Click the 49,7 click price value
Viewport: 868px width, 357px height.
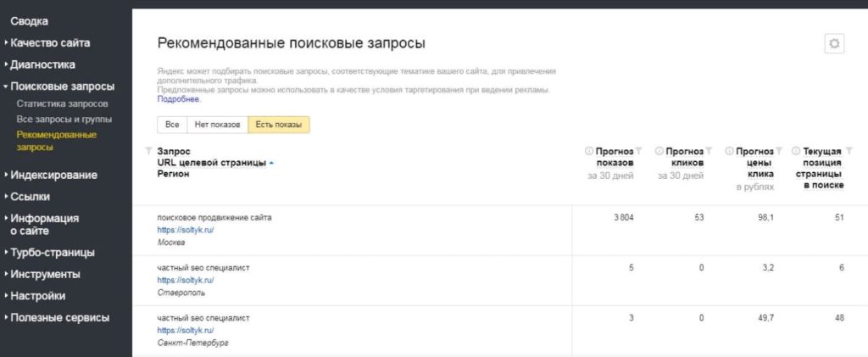click(766, 318)
